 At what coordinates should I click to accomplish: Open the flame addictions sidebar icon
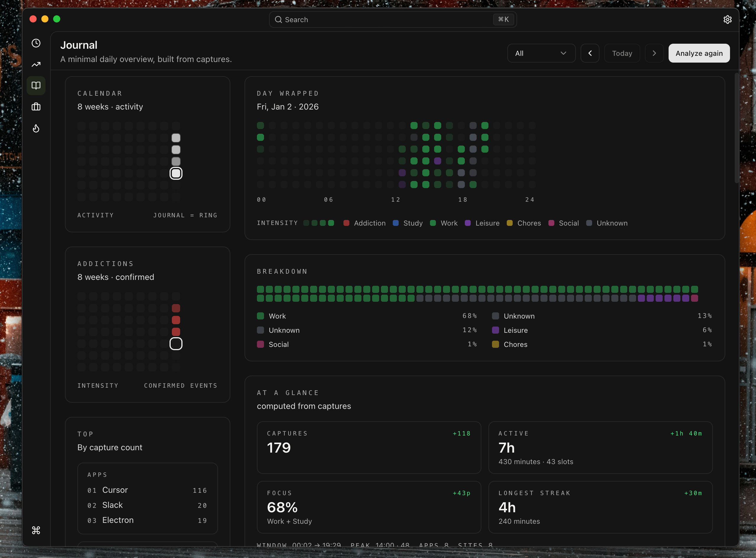click(36, 128)
